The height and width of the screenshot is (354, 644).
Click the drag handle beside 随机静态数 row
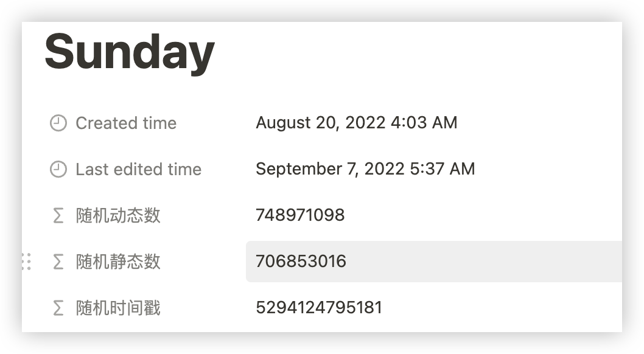[26, 262]
